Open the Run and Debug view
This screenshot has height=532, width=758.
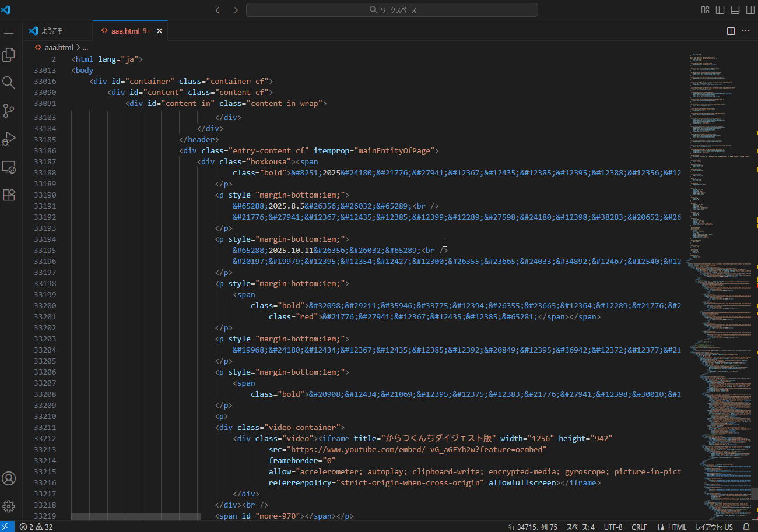9,139
